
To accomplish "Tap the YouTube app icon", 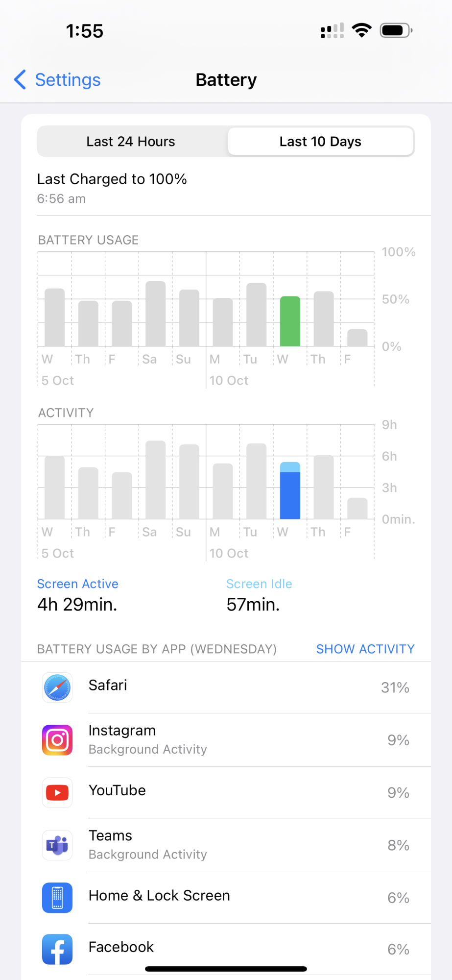I will tap(57, 792).
